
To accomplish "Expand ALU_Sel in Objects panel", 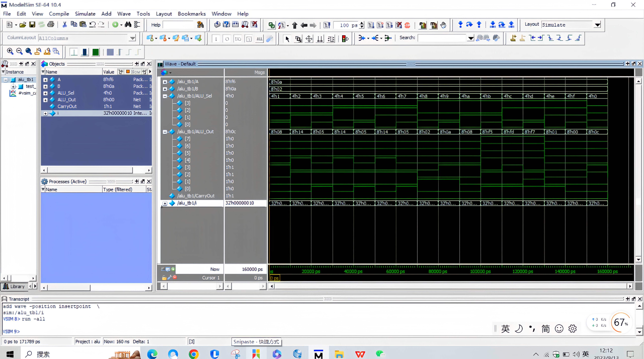I will [45, 93].
